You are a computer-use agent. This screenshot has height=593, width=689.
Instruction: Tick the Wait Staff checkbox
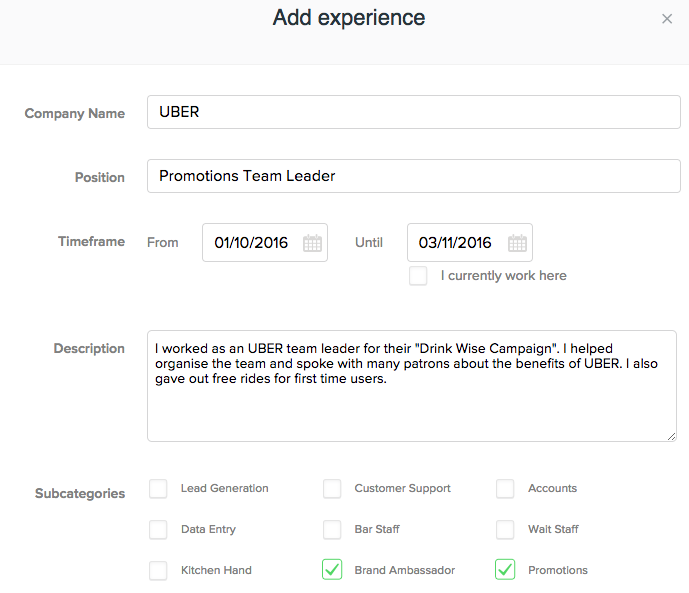tap(505, 530)
